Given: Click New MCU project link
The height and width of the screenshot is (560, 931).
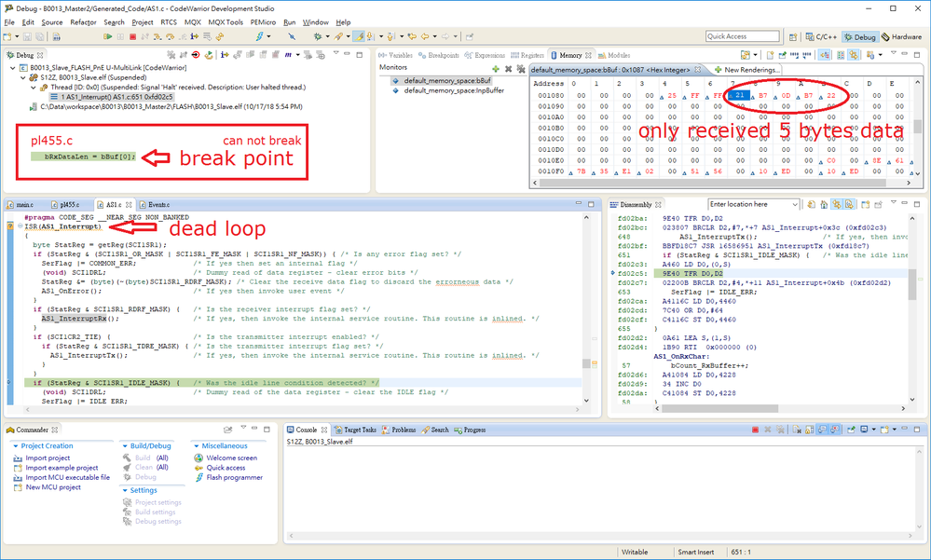Looking at the screenshot, I should pyautogui.click(x=53, y=487).
